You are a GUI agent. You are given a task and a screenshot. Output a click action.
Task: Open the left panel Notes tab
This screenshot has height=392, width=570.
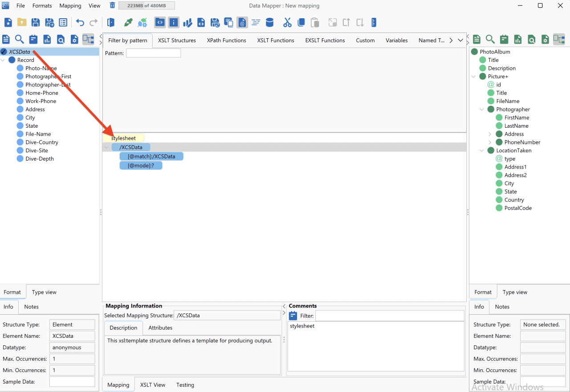pos(31,307)
